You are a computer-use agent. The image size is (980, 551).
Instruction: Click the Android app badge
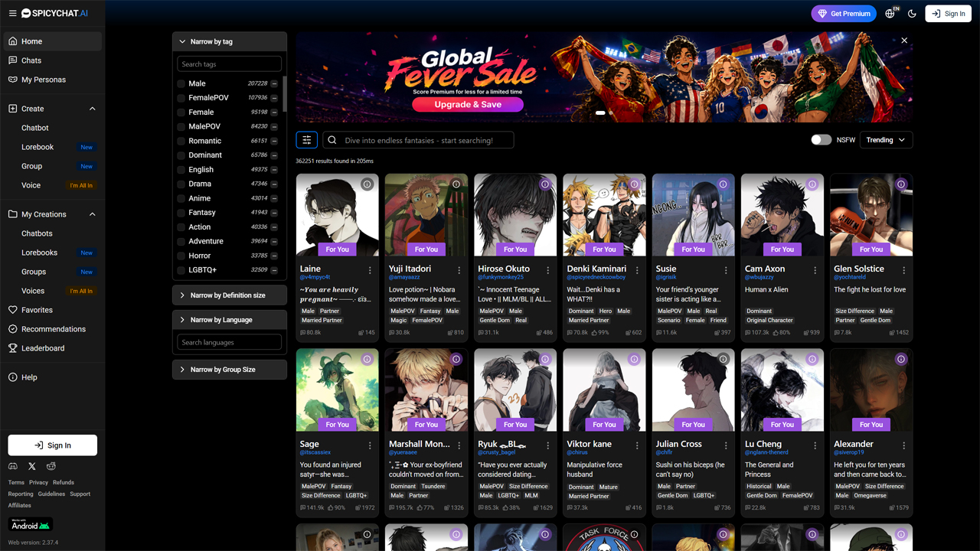click(x=31, y=524)
